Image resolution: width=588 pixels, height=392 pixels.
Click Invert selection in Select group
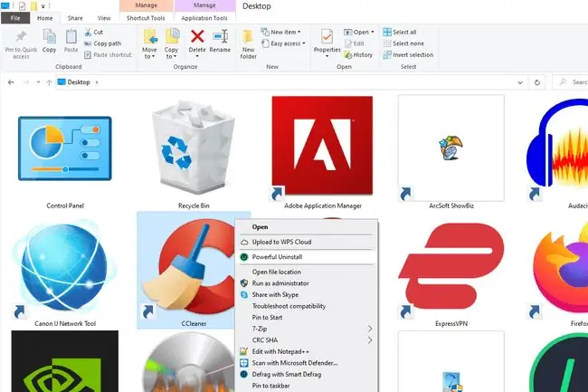pos(408,54)
